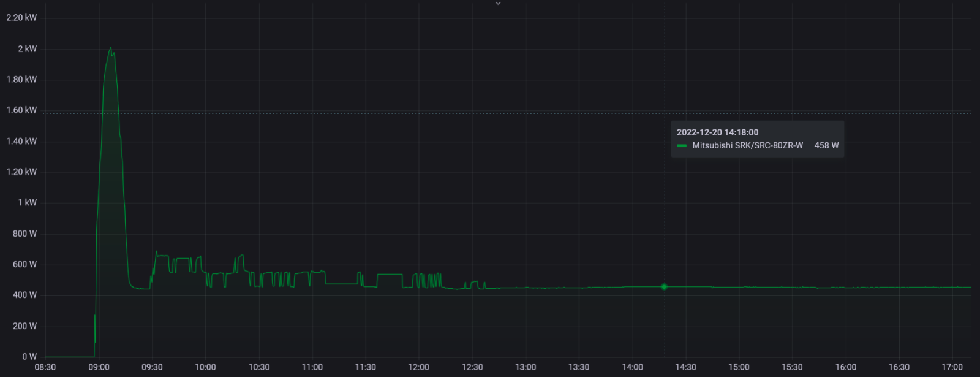Screen dimensions: 980x377
Task: Click the 2.20 kW y-axis label
Action: pyautogui.click(x=21, y=18)
